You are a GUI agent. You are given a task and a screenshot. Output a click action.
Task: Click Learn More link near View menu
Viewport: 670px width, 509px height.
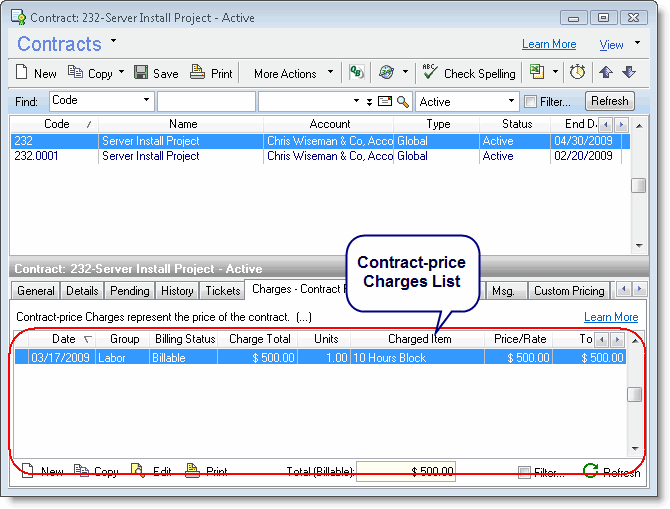pos(549,45)
